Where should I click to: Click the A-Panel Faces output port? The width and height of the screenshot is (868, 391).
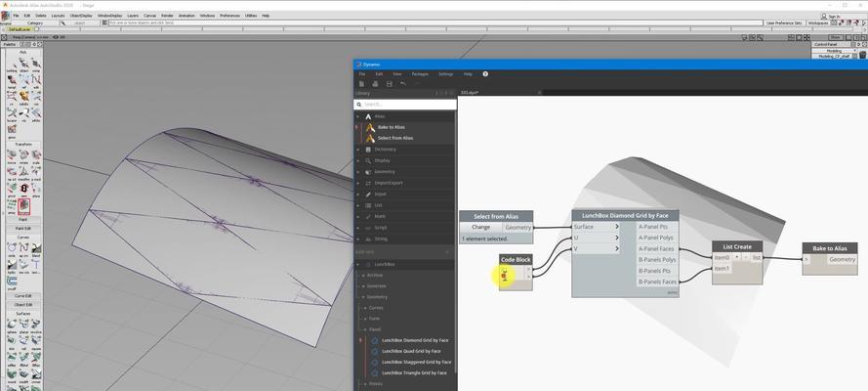(657, 249)
